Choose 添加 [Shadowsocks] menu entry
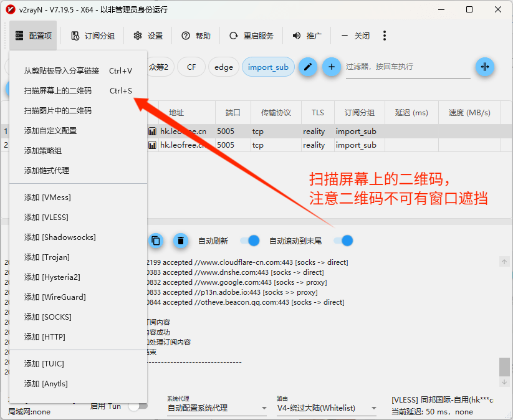The image size is (513, 420). tap(78, 237)
